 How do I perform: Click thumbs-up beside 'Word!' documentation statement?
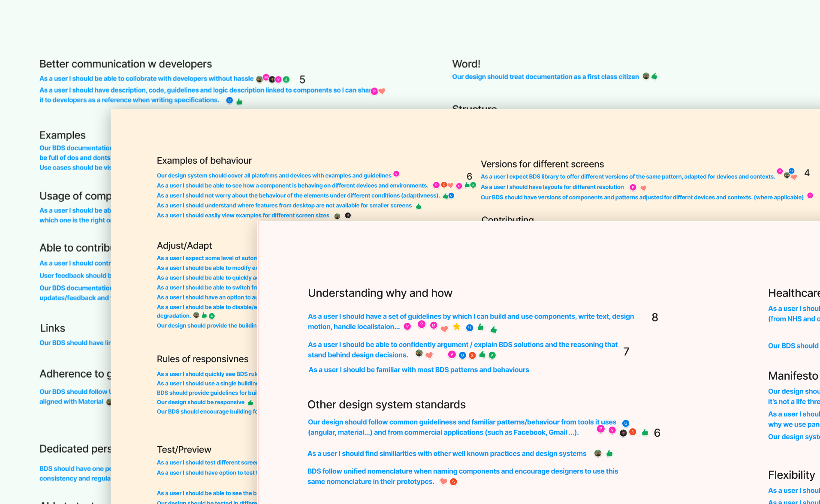[x=654, y=76]
